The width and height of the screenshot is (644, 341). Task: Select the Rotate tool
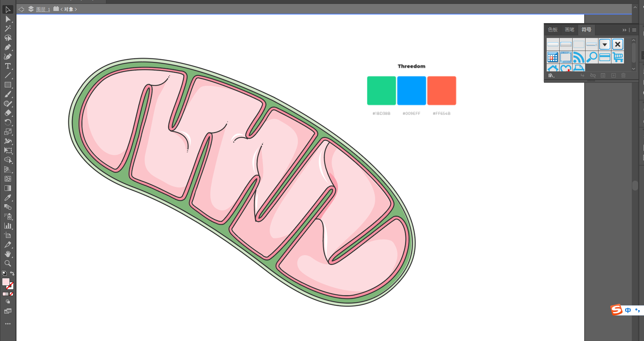[x=8, y=122]
